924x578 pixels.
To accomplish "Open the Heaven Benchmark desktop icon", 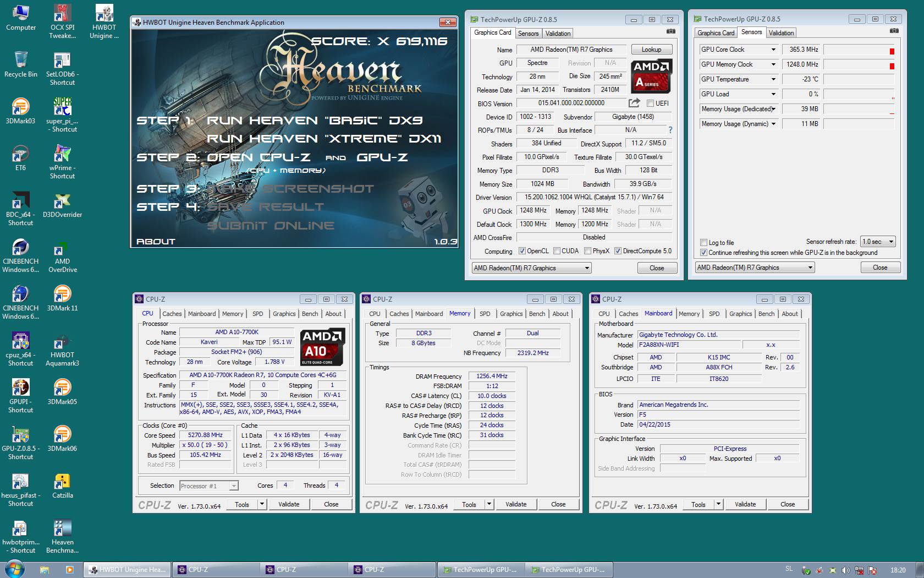I will (62, 537).
